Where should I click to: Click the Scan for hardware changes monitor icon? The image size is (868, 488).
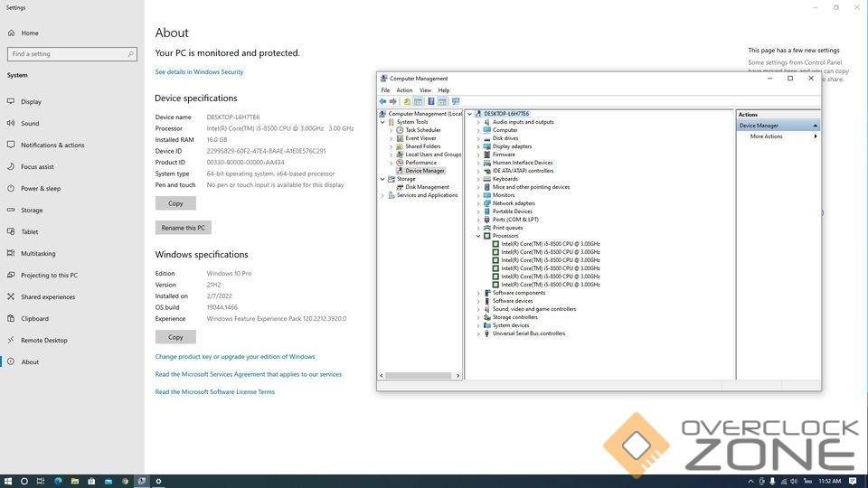click(x=456, y=102)
